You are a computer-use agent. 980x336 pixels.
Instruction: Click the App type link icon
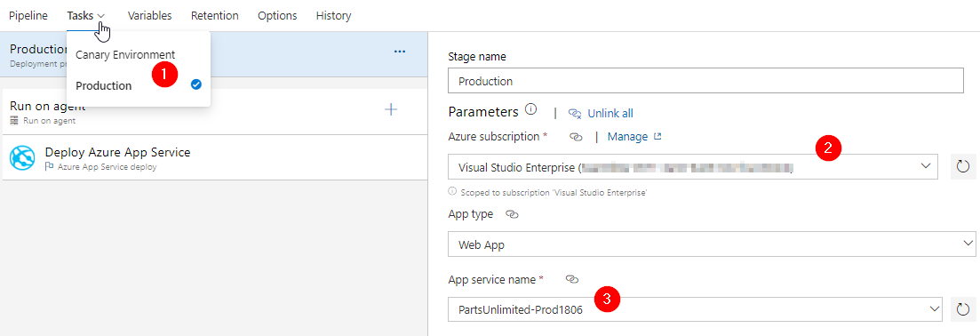pos(512,214)
